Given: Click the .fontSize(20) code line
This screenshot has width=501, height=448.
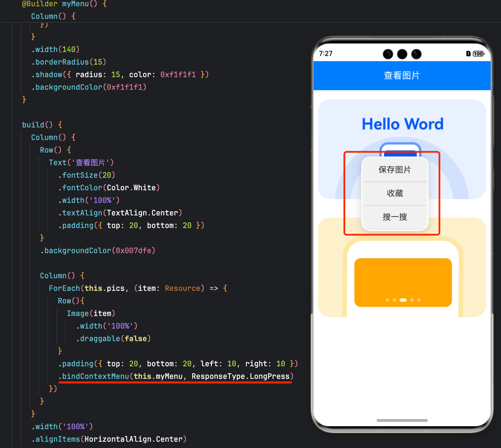Looking at the screenshot, I should point(87,175).
